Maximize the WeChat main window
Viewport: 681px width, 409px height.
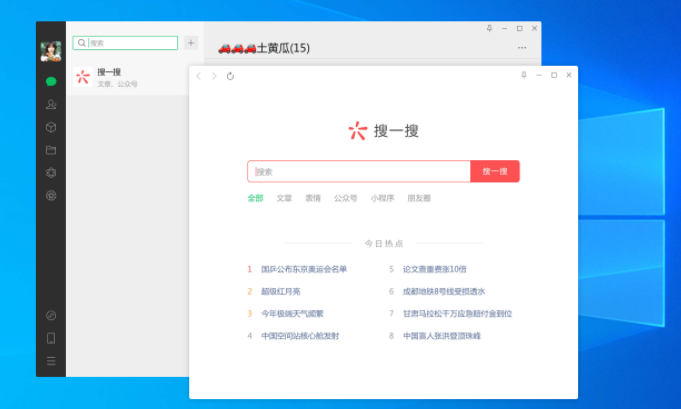tap(519, 28)
